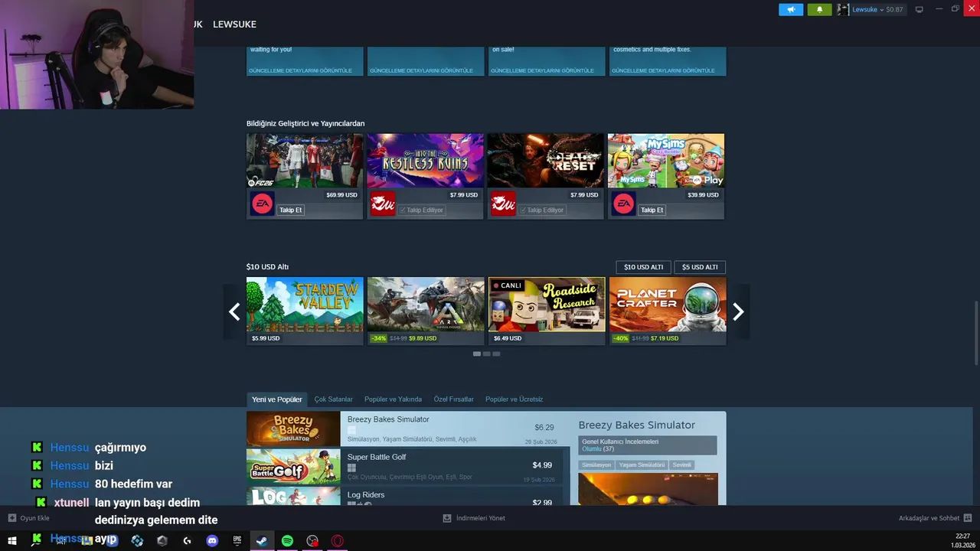This screenshot has height=551, width=980.
Task: Click the Steam page vertical scrollbar
Action: click(x=975, y=333)
